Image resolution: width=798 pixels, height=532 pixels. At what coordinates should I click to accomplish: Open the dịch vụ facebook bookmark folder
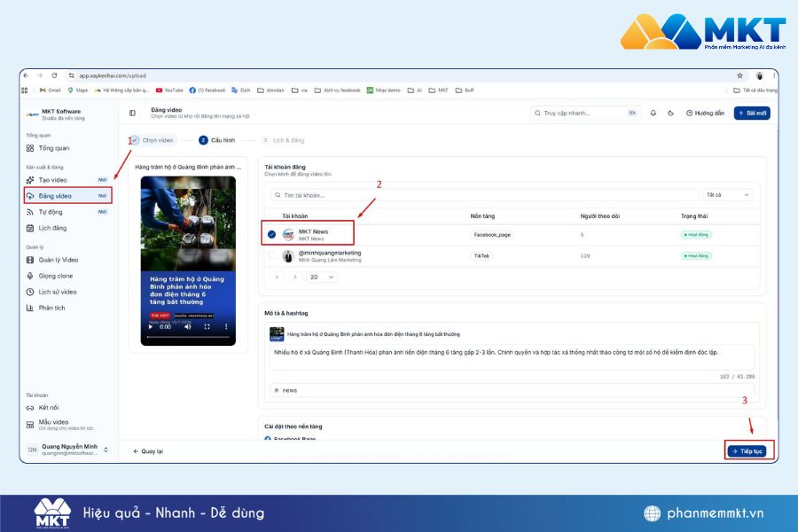(338, 90)
